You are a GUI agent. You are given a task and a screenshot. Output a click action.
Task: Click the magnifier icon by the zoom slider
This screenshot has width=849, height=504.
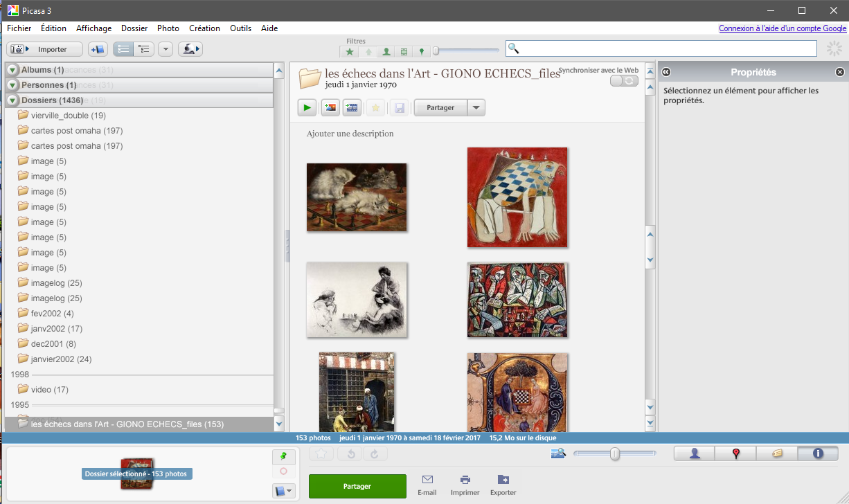[558, 453]
